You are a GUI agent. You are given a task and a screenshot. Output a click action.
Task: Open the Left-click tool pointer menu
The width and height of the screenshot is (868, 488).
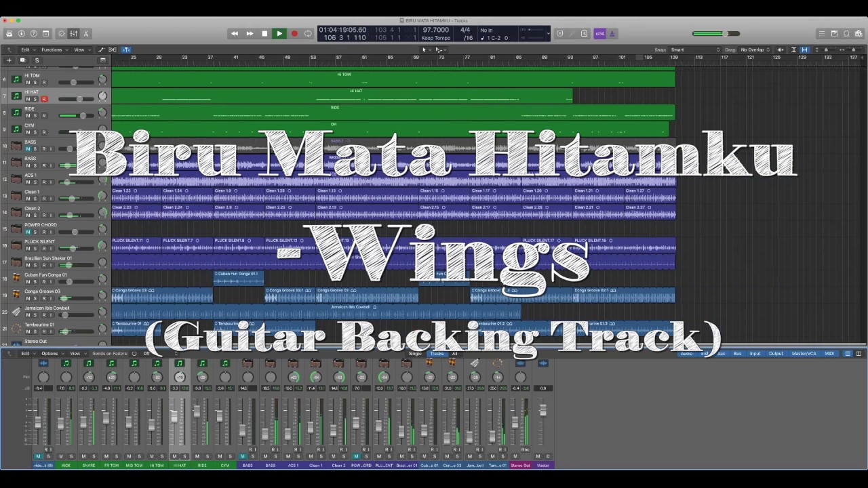tap(425, 49)
